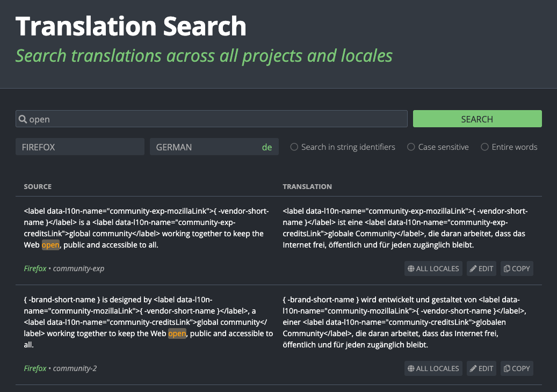Open the FIREFOX project selector
The height and width of the screenshot is (392, 557).
pos(79,146)
